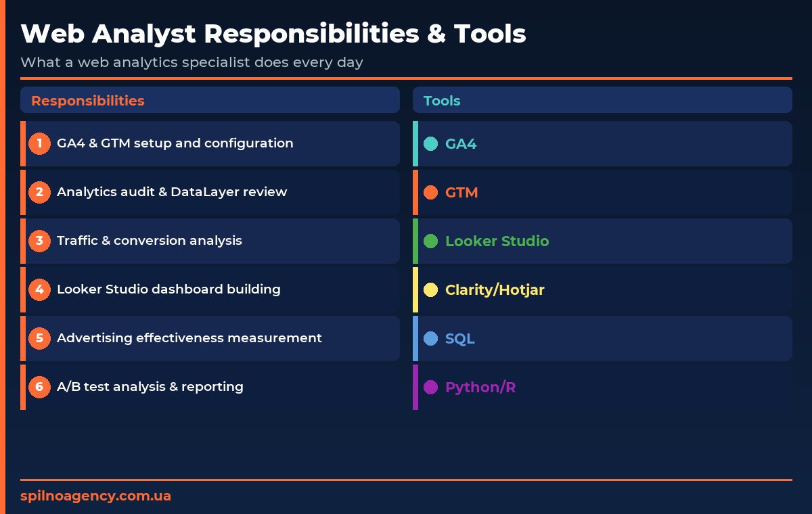Click the text 'Looker Studio dashboard building'
This screenshot has width=812, height=514.
click(168, 289)
